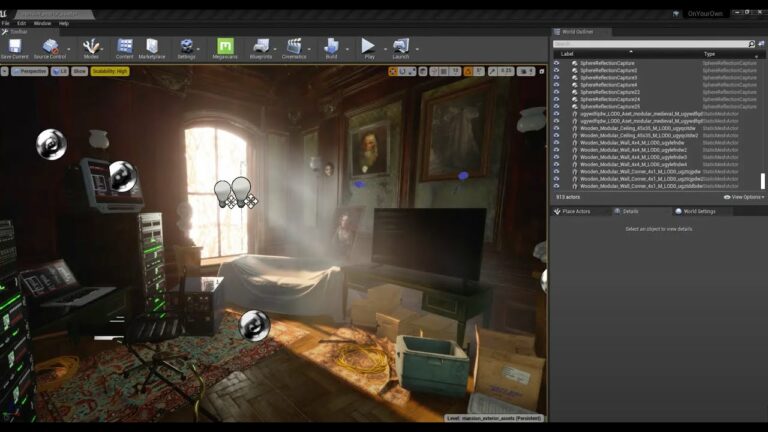The height and width of the screenshot is (432, 768).
Task: Click the surface snapping icon
Action: [434, 72]
